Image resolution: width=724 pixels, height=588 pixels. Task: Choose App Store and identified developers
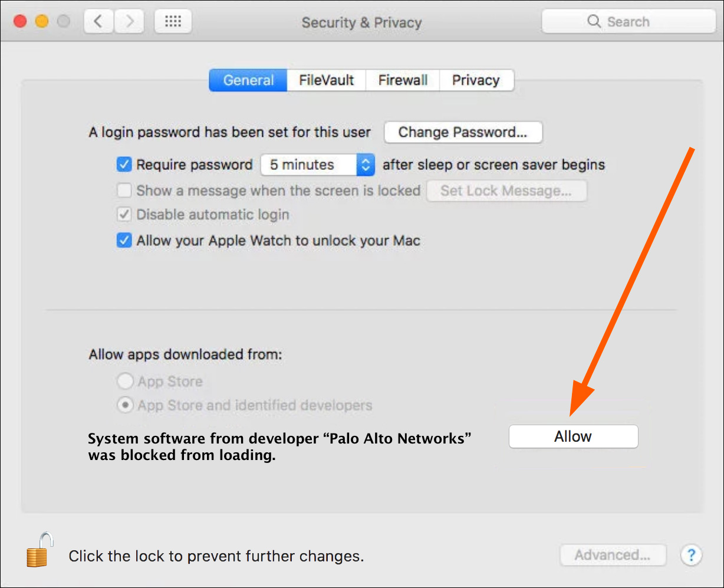coord(125,406)
